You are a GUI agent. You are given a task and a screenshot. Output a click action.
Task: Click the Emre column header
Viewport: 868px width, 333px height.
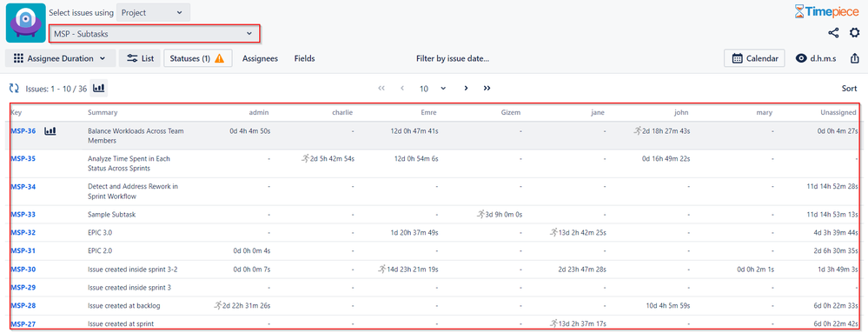coord(429,112)
